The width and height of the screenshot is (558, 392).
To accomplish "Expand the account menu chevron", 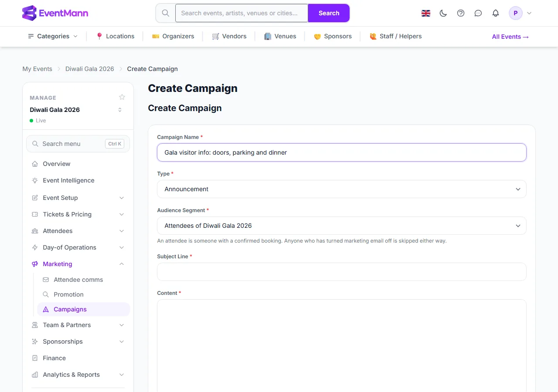I will (x=529, y=13).
